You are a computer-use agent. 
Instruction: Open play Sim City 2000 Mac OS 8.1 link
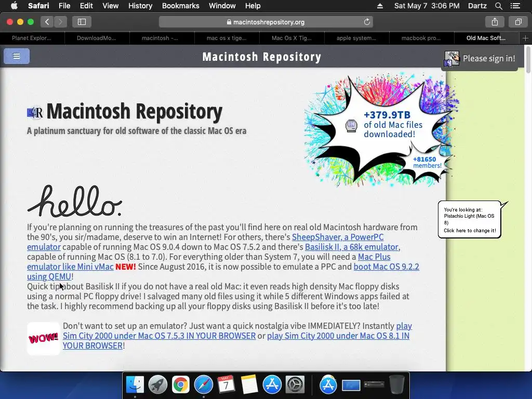point(338,336)
